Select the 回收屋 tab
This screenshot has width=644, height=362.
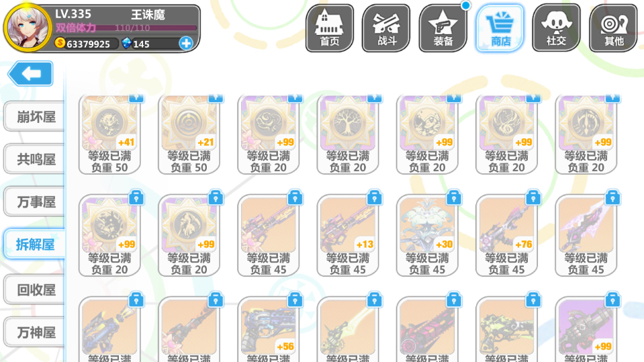coord(35,290)
